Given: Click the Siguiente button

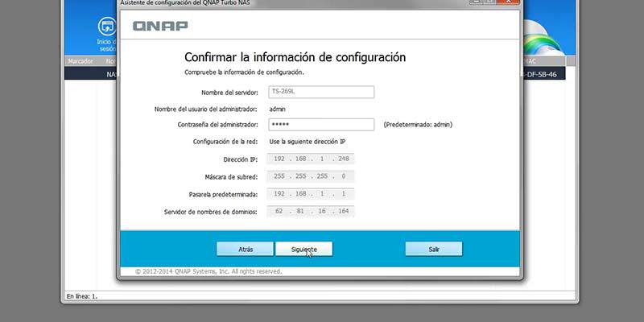Looking at the screenshot, I should pyautogui.click(x=303, y=249).
